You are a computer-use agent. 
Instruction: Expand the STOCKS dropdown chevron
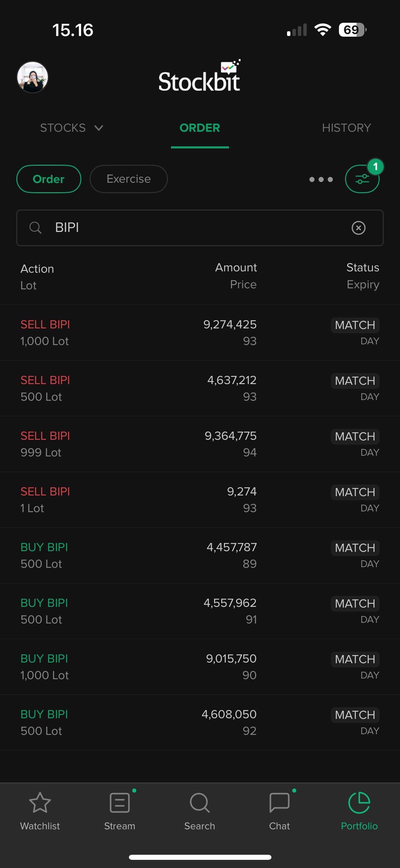[x=99, y=128]
